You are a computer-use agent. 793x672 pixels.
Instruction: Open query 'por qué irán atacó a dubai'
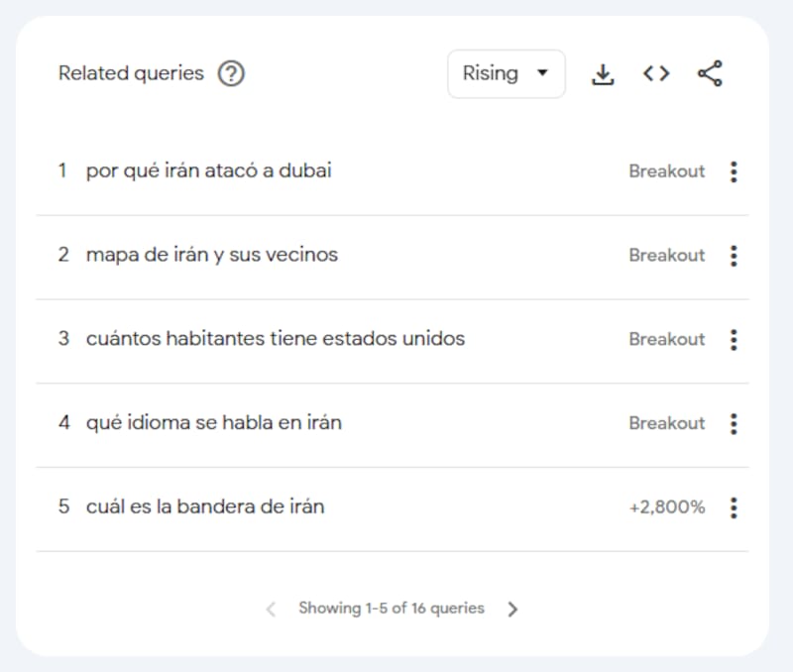click(x=208, y=170)
